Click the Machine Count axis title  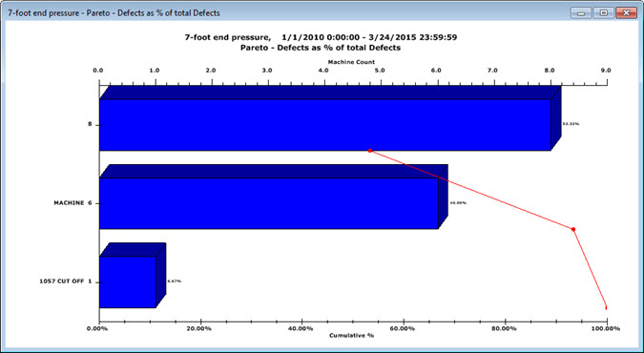(351, 62)
